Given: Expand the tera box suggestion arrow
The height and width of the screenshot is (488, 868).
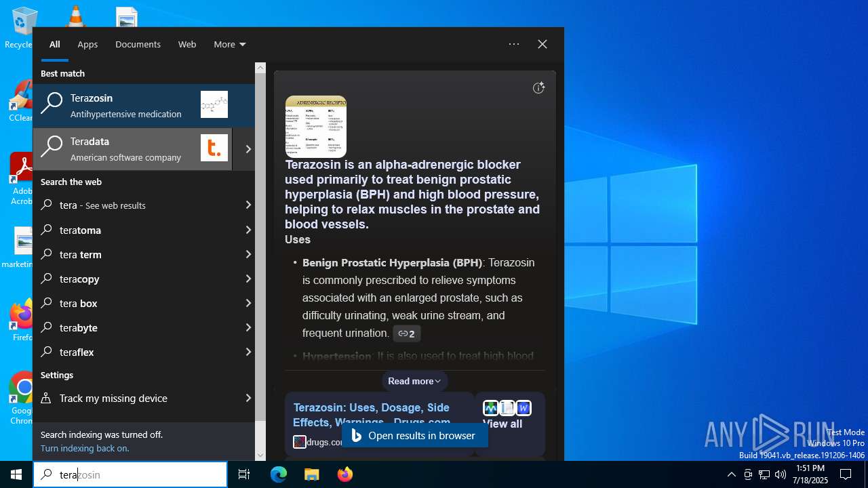Looking at the screenshot, I should point(248,303).
